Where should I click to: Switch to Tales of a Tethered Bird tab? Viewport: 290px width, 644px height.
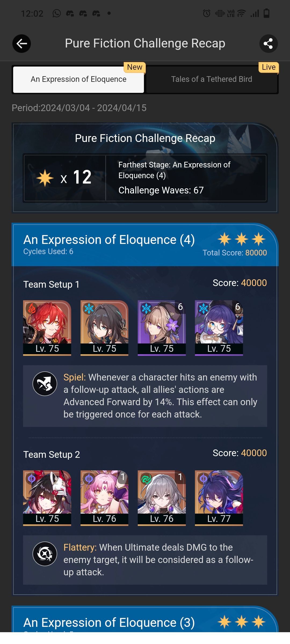click(212, 79)
